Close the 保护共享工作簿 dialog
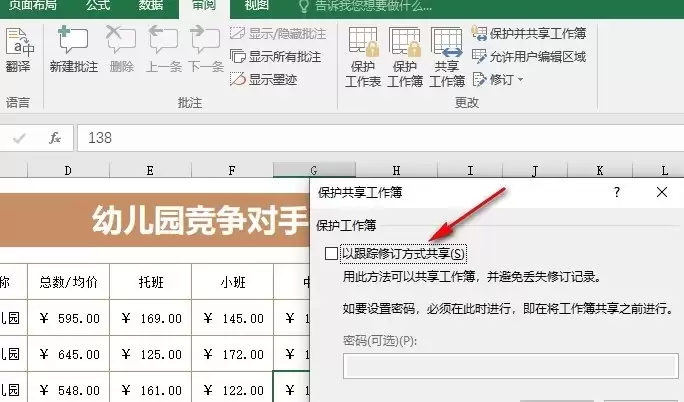The width and height of the screenshot is (684, 402). coord(662,192)
